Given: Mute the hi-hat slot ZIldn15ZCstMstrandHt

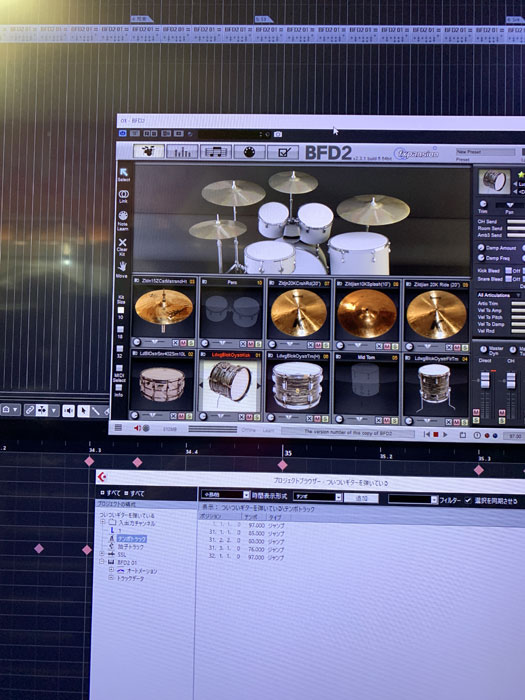Looking at the screenshot, I should [183, 343].
